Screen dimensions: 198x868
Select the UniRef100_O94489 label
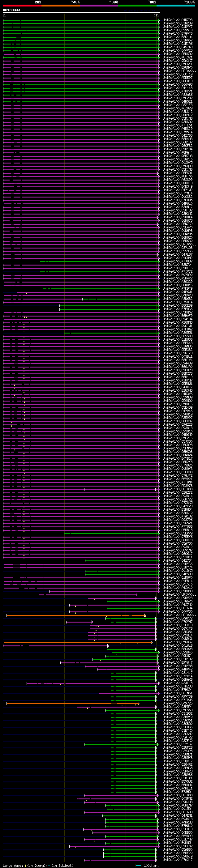click(x=178, y=364)
